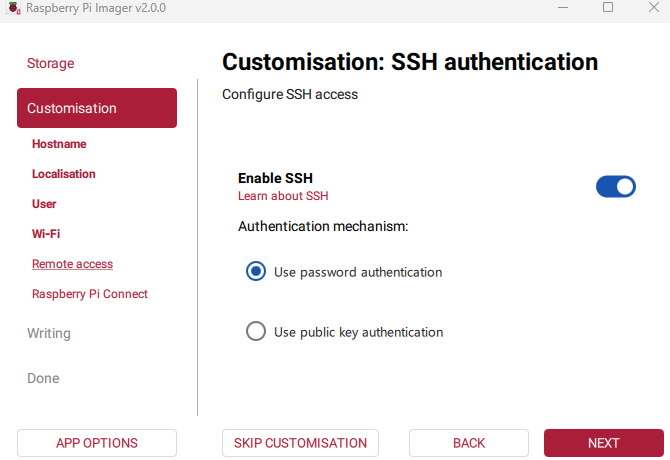Image resolution: width=670 pixels, height=460 pixels.
Task: Click the Raspberry Pi Imager title bar icon
Action: tap(13, 8)
